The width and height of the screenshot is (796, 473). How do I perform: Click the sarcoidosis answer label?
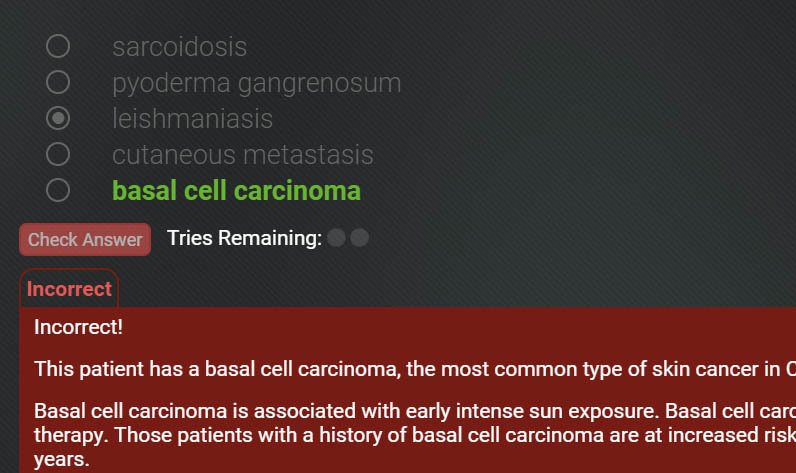[180, 47]
